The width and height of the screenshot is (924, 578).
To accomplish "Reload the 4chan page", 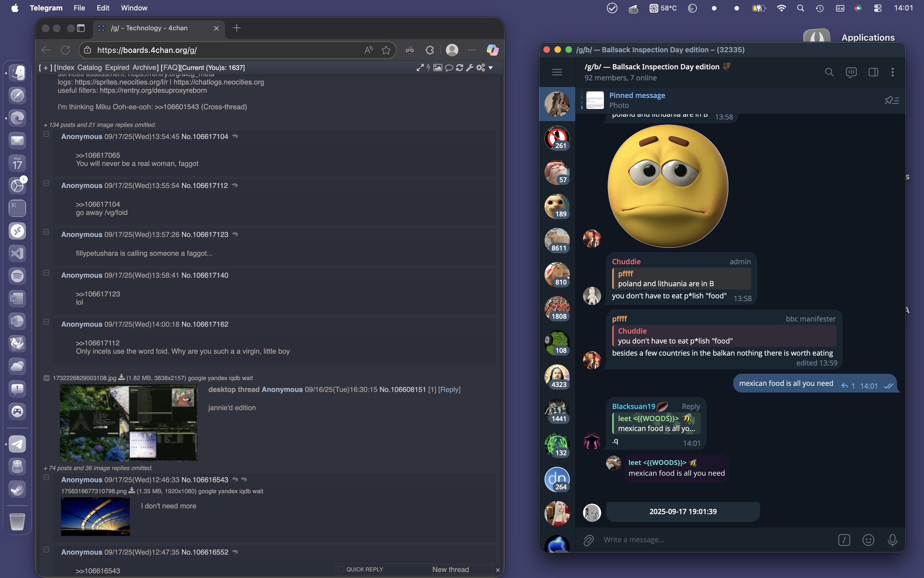I will [x=66, y=50].
